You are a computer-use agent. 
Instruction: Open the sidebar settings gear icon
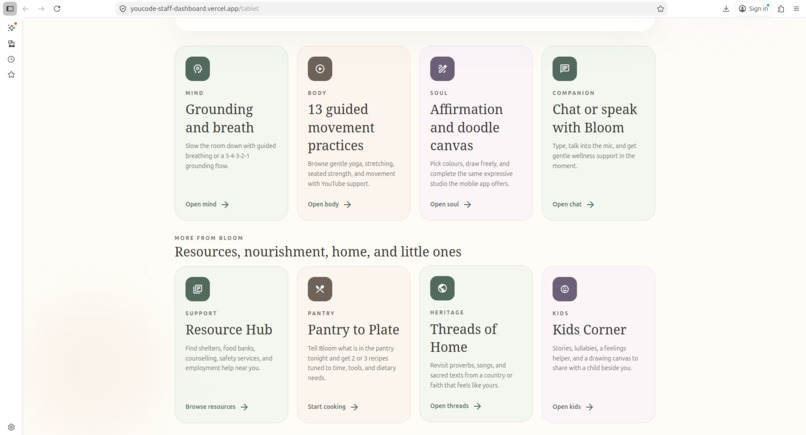[x=11, y=427]
